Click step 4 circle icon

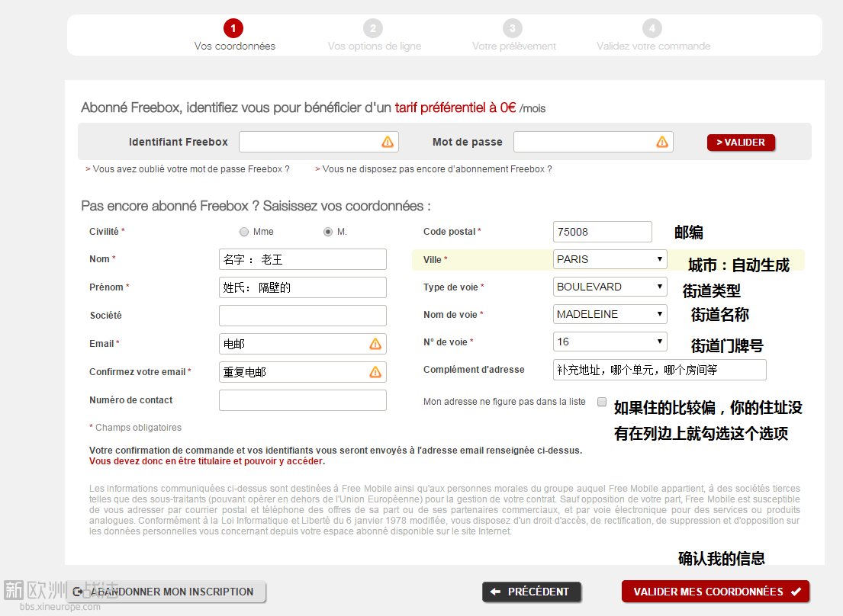point(652,28)
